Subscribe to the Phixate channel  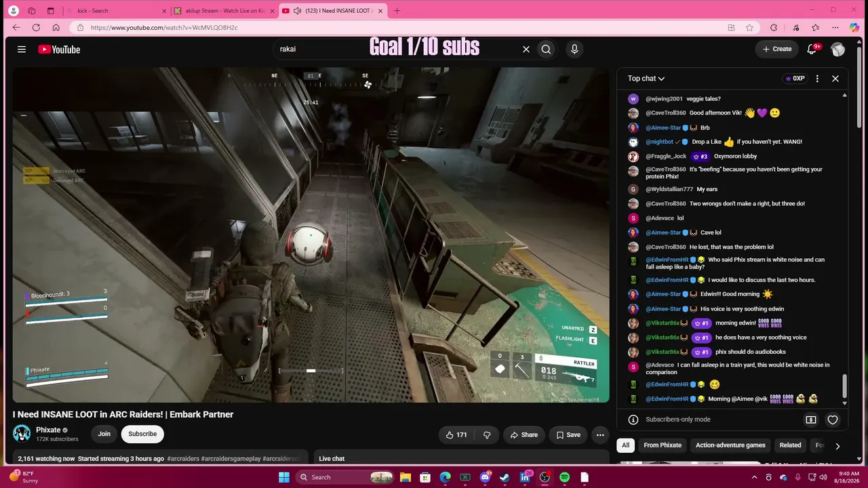coord(142,434)
